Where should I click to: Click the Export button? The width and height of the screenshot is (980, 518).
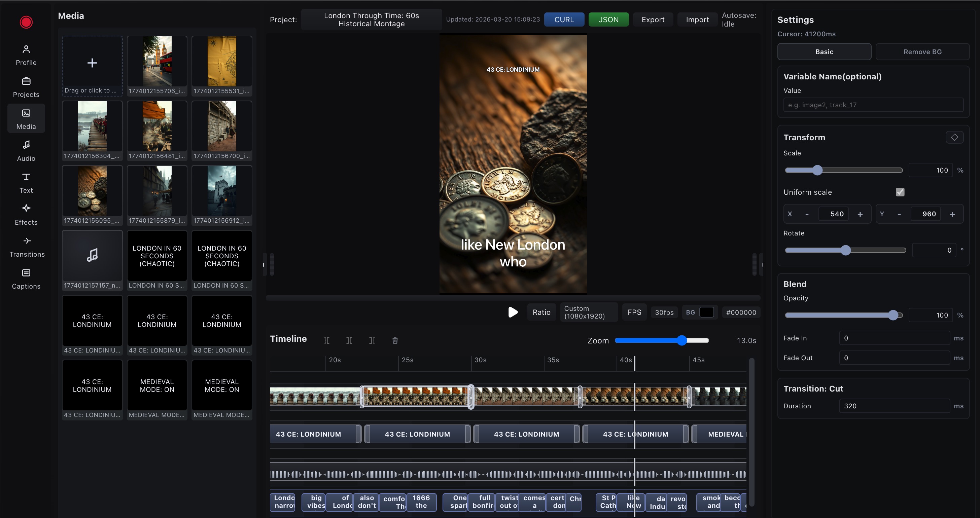click(x=653, y=20)
